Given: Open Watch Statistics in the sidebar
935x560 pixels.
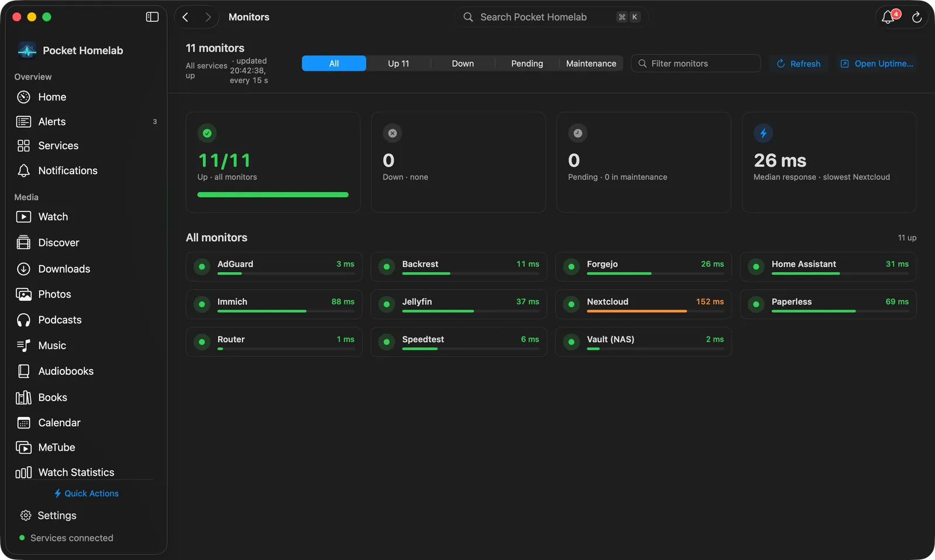Looking at the screenshot, I should pos(86,472).
